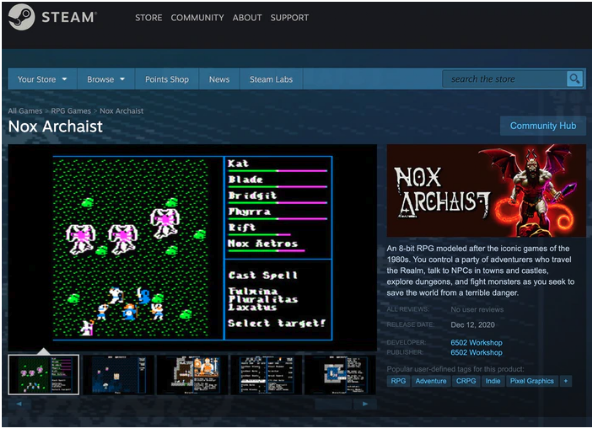This screenshot has width=593, height=429.
Task: Click the Nox Archaist breadcrumb
Action: pos(121,111)
